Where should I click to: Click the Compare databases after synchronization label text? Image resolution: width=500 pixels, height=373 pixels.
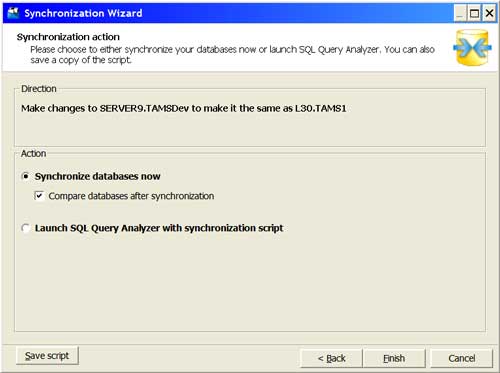131,196
